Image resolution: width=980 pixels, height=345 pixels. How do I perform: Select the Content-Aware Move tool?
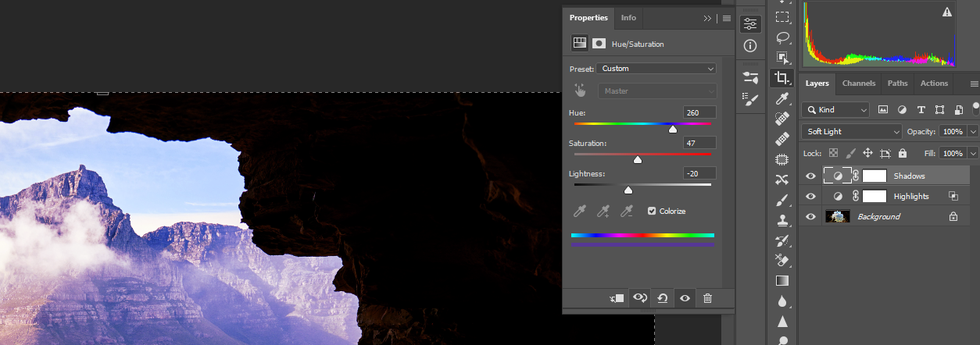tap(782, 180)
